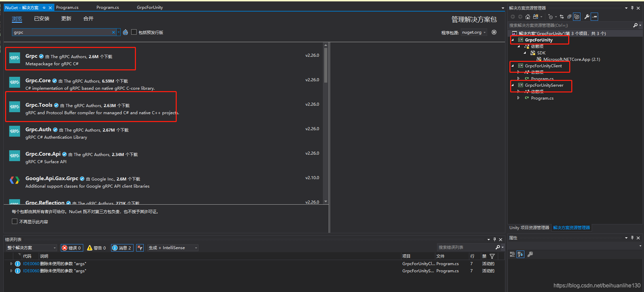Expand the second IDE0060 message row
Screen dimensions: 644x292
11,271
